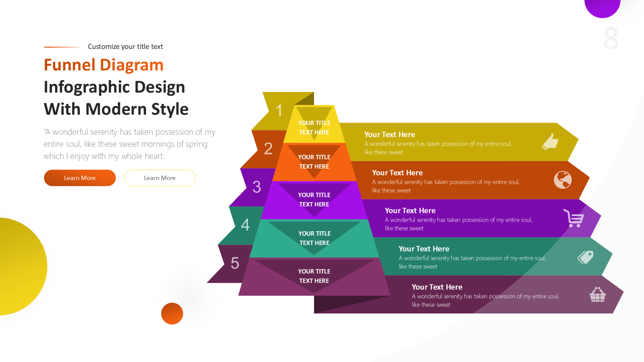Click the slide number 8
This screenshot has height=362, width=644.
pos(610,39)
